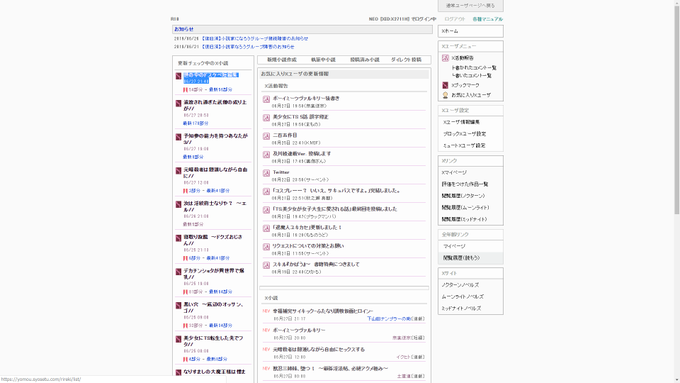Visit ムーンライトノベルズ site link

tap(462, 297)
